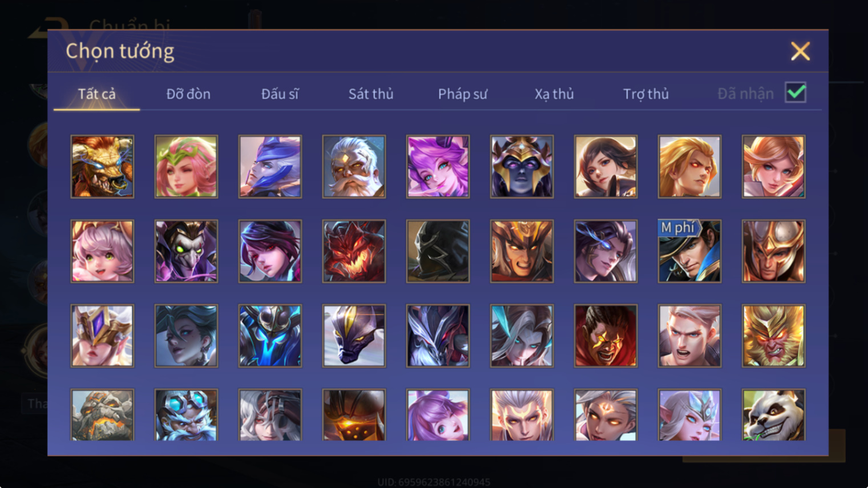Select the dwarf with blue goggles hero
The width and height of the screenshot is (868, 488).
[x=186, y=414]
